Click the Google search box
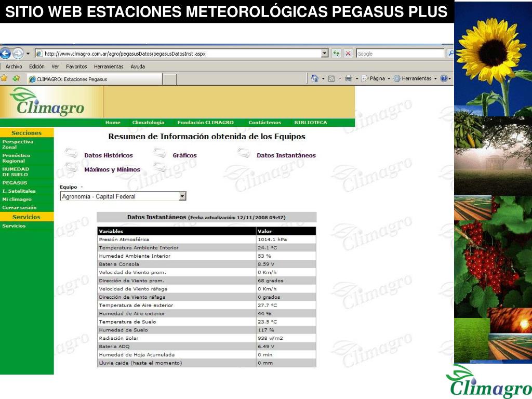532x399 pixels. tap(401, 54)
